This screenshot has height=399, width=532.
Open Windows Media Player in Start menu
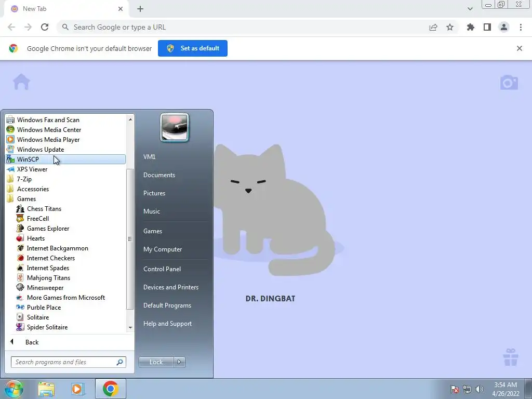point(48,139)
